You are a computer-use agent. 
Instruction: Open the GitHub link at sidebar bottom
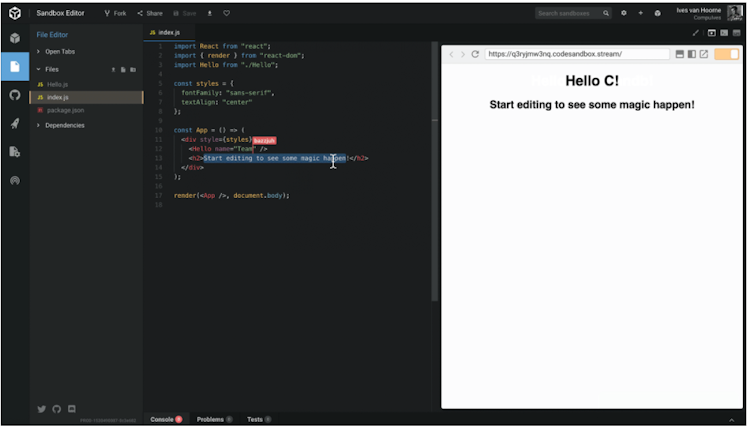56,409
